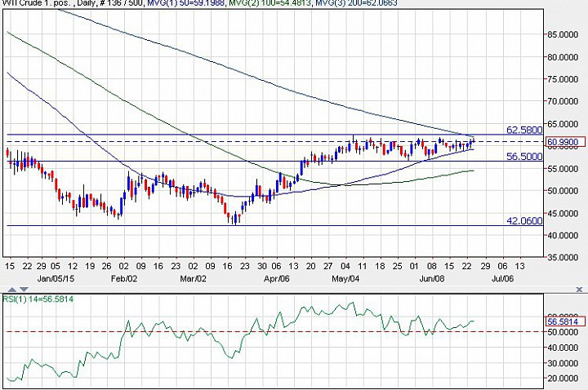Click the 70.0000 price axis label

[563, 101]
